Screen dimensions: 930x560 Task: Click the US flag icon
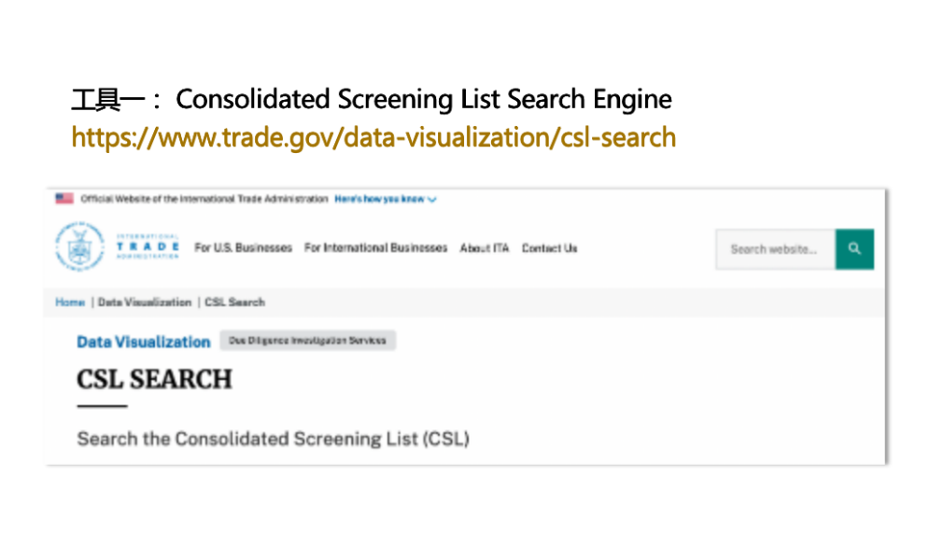pos(64,199)
